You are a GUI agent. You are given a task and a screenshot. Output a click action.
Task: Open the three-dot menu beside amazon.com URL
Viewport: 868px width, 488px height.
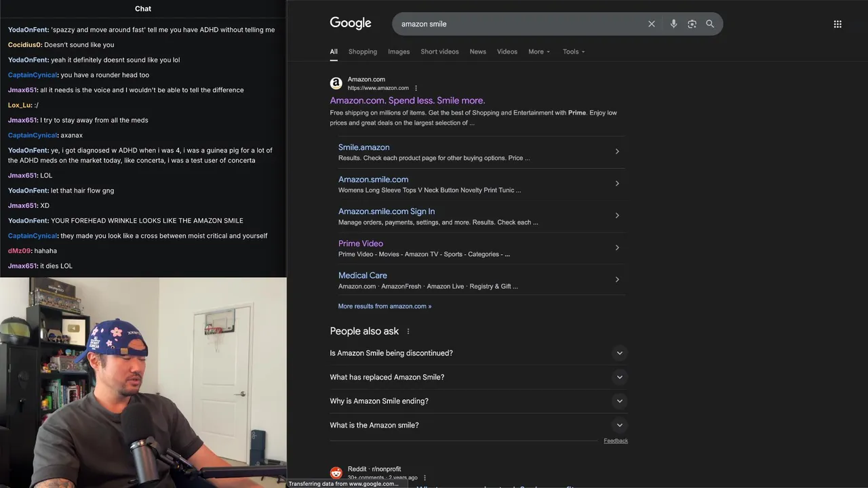click(x=416, y=88)
